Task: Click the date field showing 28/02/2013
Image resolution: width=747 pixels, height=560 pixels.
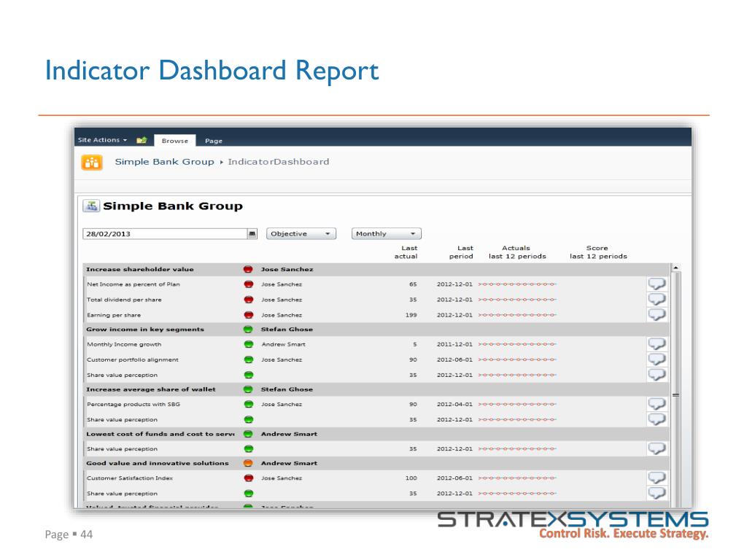Action: [x=165, y=234]
